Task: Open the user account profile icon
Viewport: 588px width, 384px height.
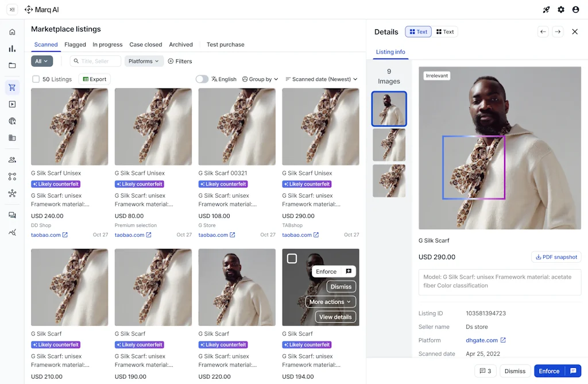Action: click(x=575, y=10)
